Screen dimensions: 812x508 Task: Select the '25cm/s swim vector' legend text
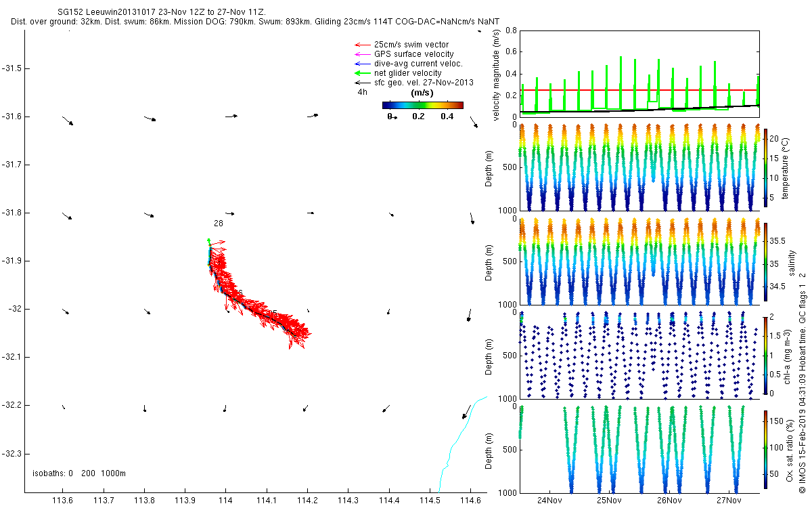(411, 45)
